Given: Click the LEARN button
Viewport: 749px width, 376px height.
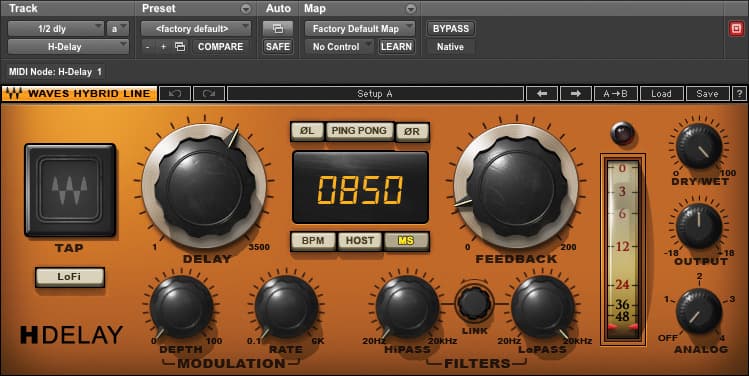Looking at the screenshot, I should [x=396, y=47].
